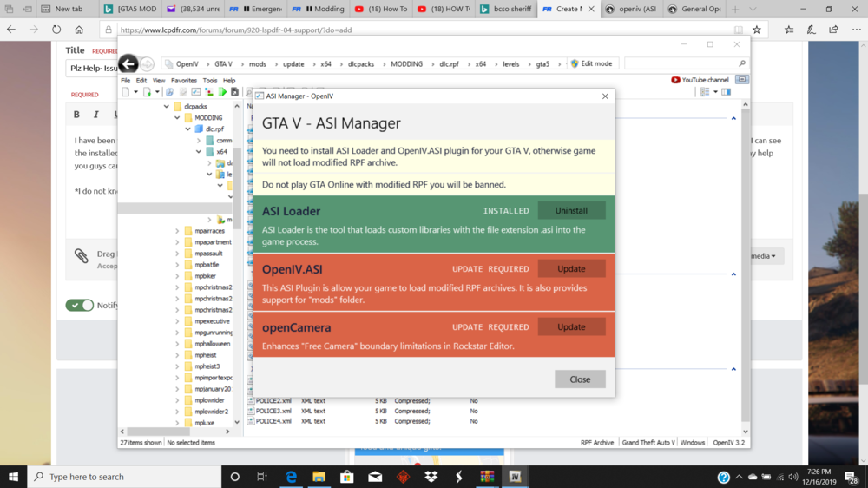Update the OpenIV.ASI plugin
This screenshot has height=488, width=868.
(x=571, y=268)
